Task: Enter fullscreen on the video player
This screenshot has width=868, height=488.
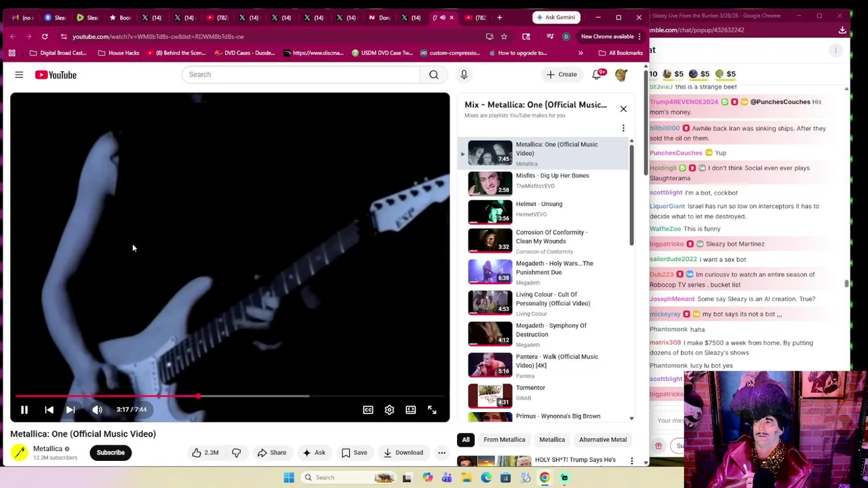Action: tap(432, 409)
